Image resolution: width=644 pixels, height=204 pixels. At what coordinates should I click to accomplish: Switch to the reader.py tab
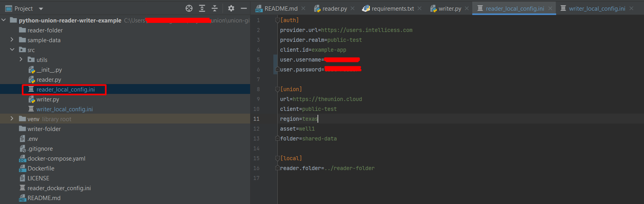tap(334, 8)
